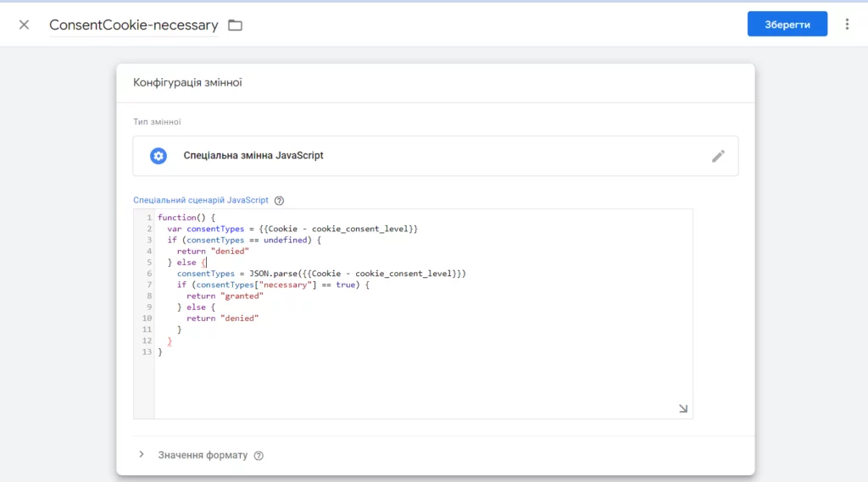Place cursor on code line 1 function() {
868x482 pixels.
(186, 218)
